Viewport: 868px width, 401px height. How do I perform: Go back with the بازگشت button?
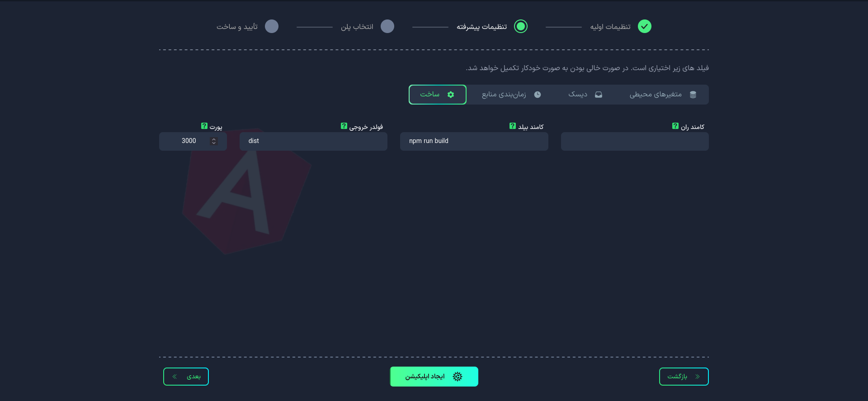click(x=684, y=377)
